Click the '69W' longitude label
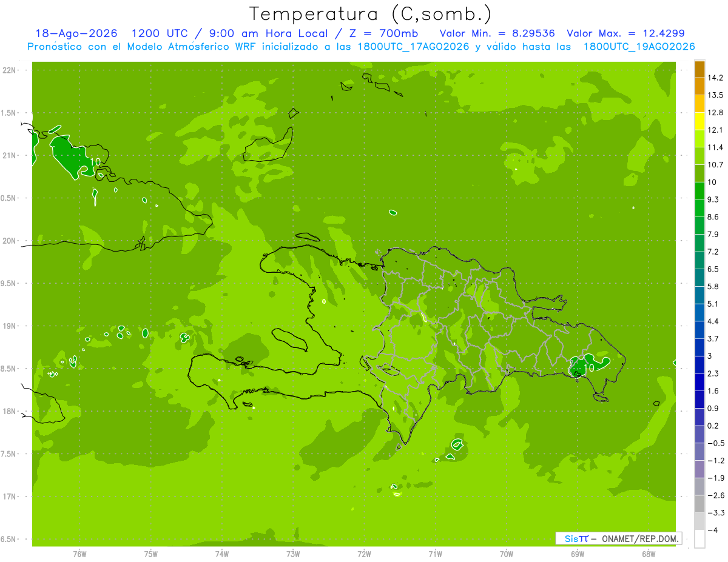The height and width of the screenshot is (562, 728). 578,554
